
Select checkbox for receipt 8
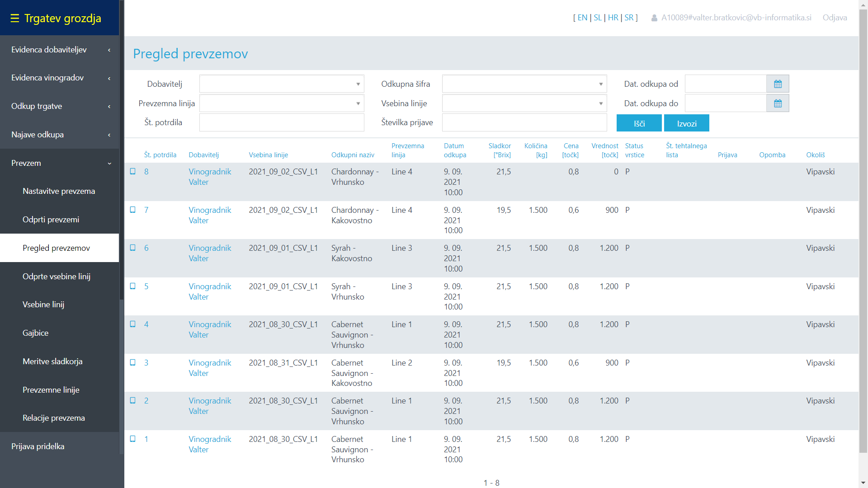click(x=133, y=171)
